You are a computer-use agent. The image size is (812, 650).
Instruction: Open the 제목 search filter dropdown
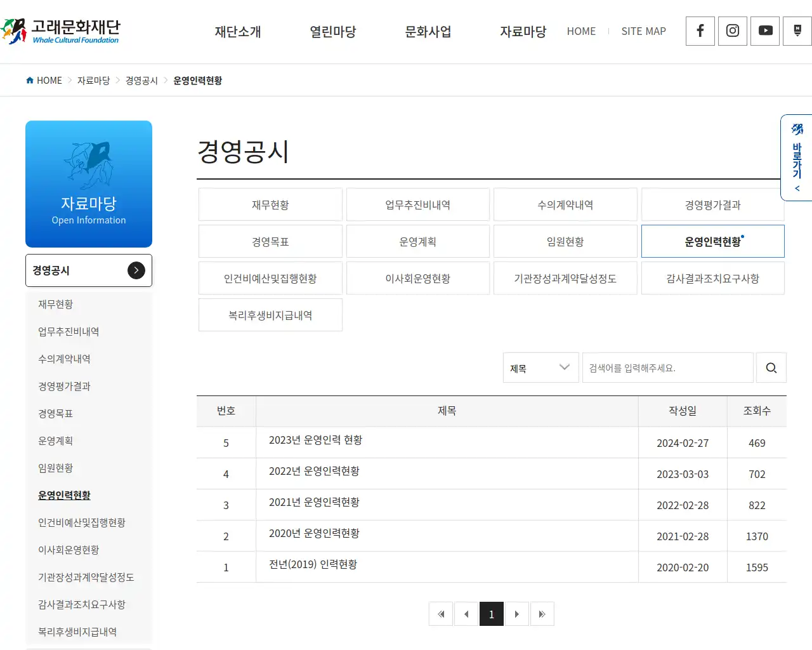(x=540, y=368)
